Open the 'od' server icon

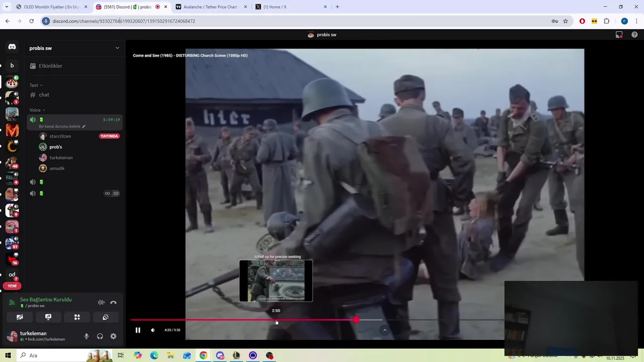[12, 275]
